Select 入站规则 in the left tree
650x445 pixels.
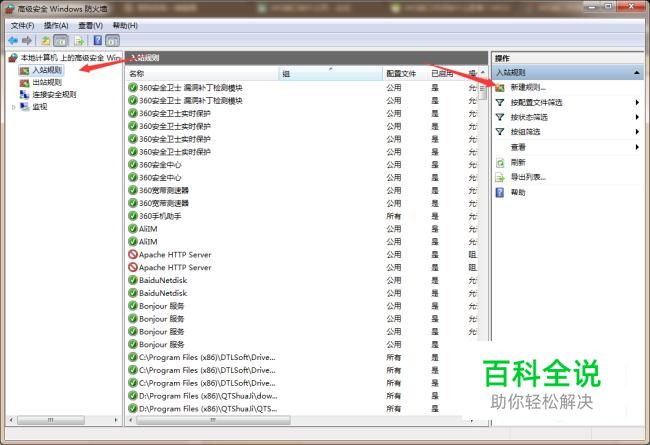(47, 70)
